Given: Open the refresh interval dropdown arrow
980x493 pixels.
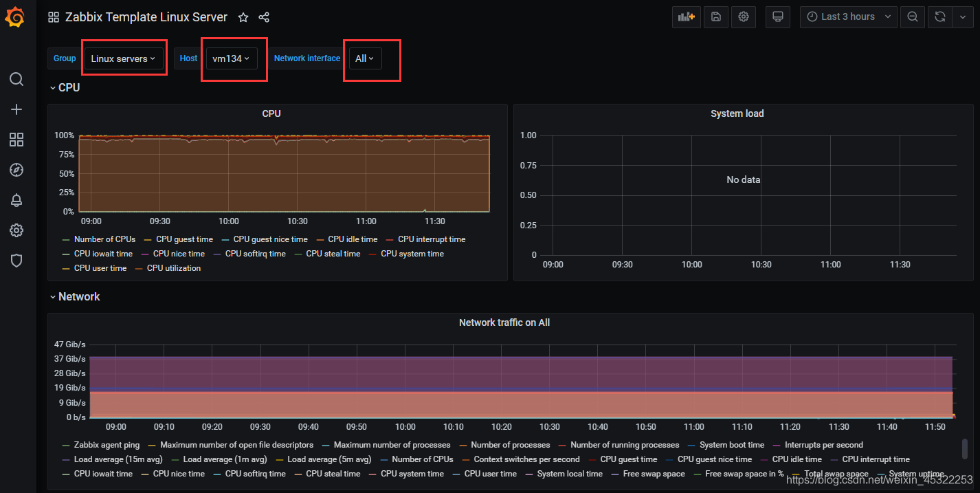Looking at the screenshot, I should [x=961, y=17].
